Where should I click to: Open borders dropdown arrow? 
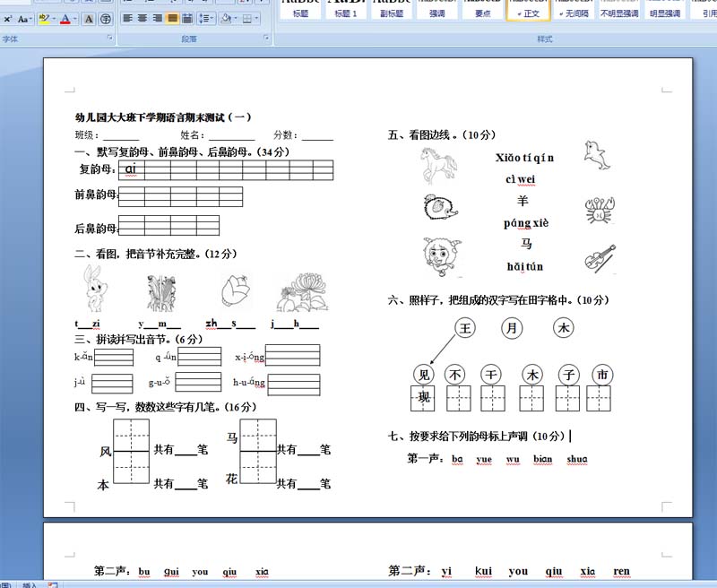click(256, 18)
